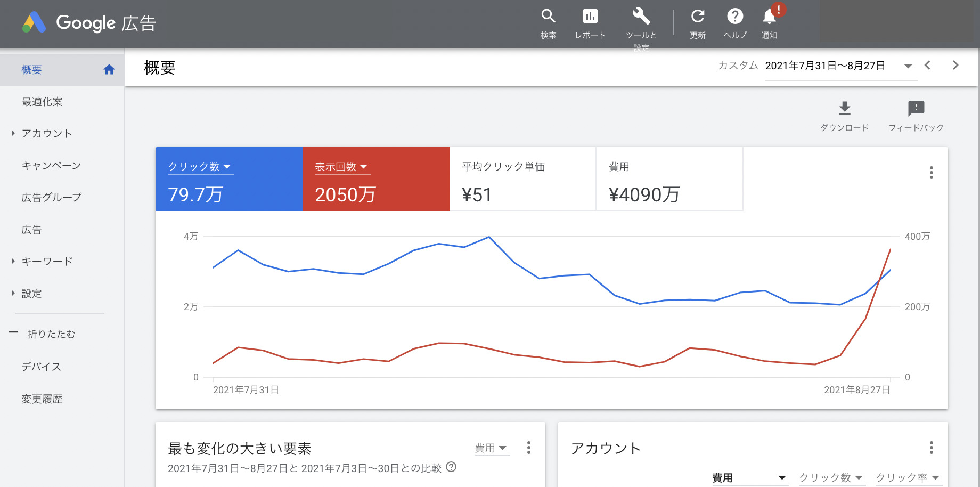Select the 表示回数 metric card
980x487 pixels.
point(375,179)
